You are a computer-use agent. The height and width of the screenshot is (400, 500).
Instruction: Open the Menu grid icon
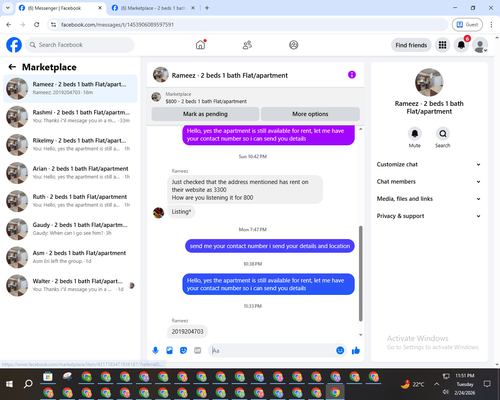442,45
